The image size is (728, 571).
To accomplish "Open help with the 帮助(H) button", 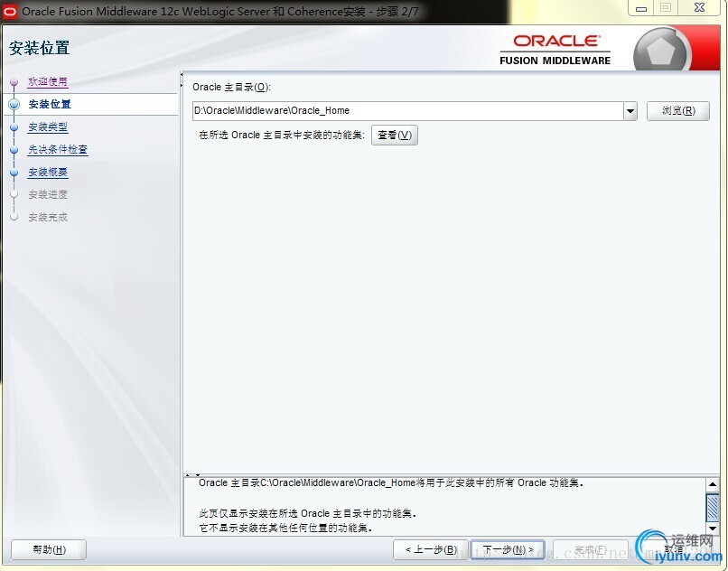I will (49, 549).
